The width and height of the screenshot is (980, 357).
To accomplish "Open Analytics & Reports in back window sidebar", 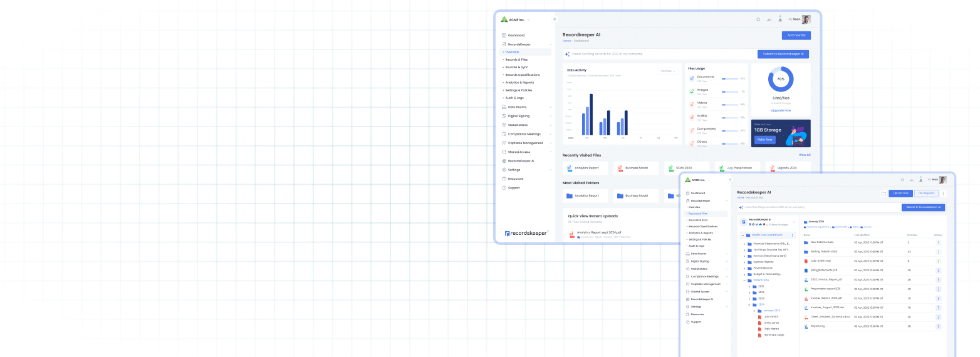I will pos(519,82).
